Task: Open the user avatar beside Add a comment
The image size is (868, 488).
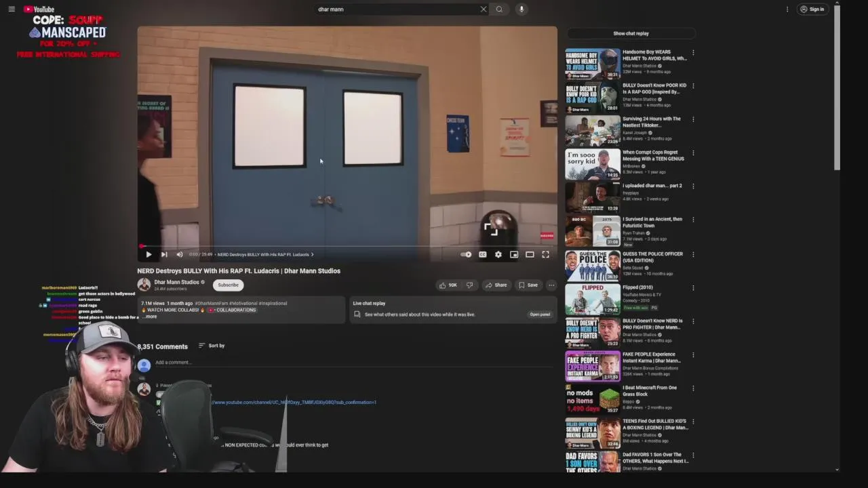Action: pos(144,365)
